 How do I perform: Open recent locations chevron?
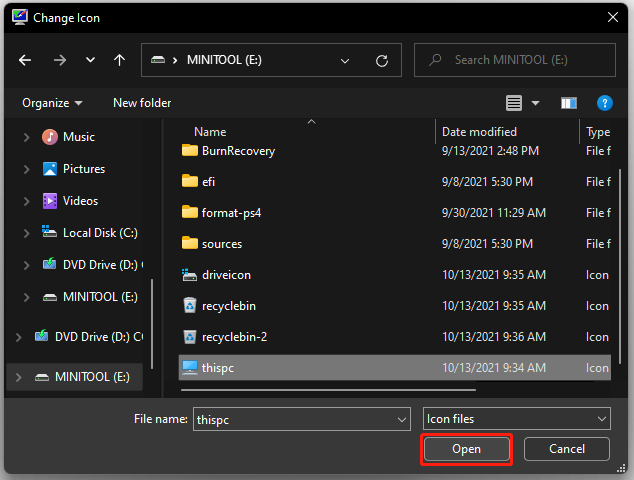pyautogui.click(x=90, y=60)
